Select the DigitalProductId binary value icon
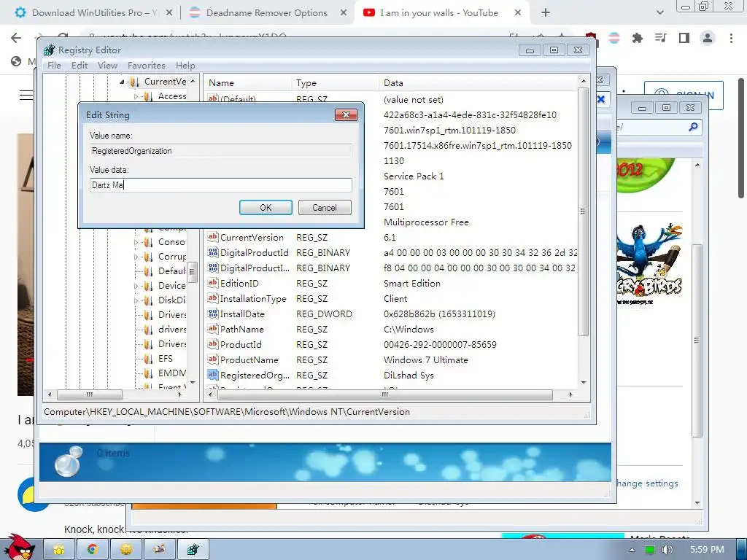Viewport: 747px width, 560px height. 212,252
